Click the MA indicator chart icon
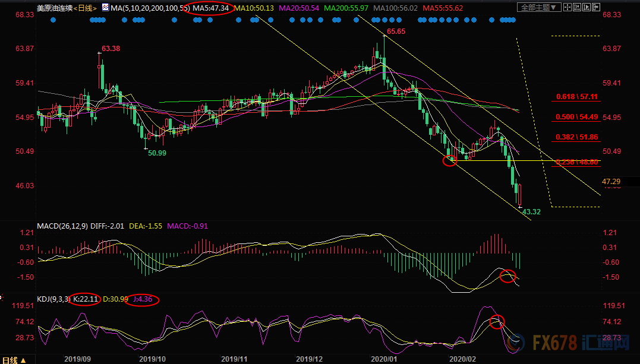 pyautogui.click(x=105, y=8)
